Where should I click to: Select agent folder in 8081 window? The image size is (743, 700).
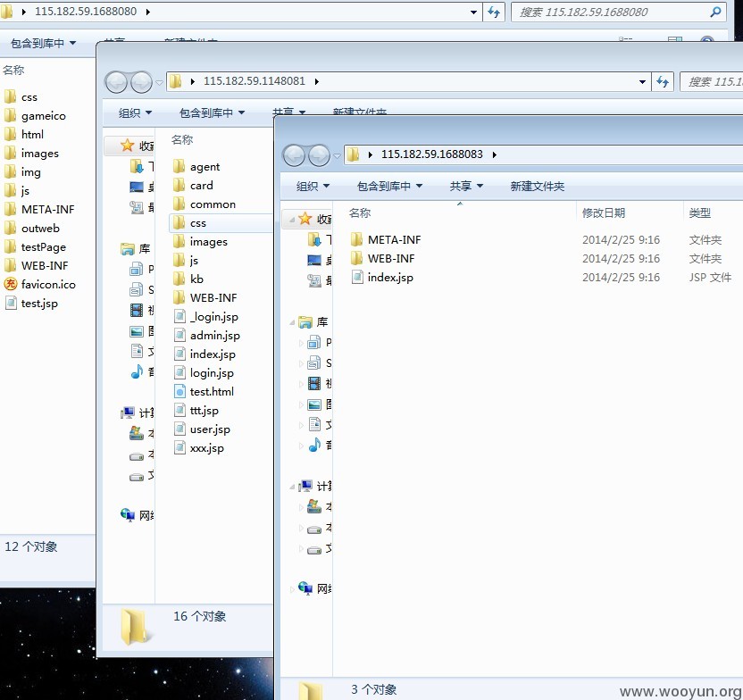pyautogui.click(x=196, y=167)
